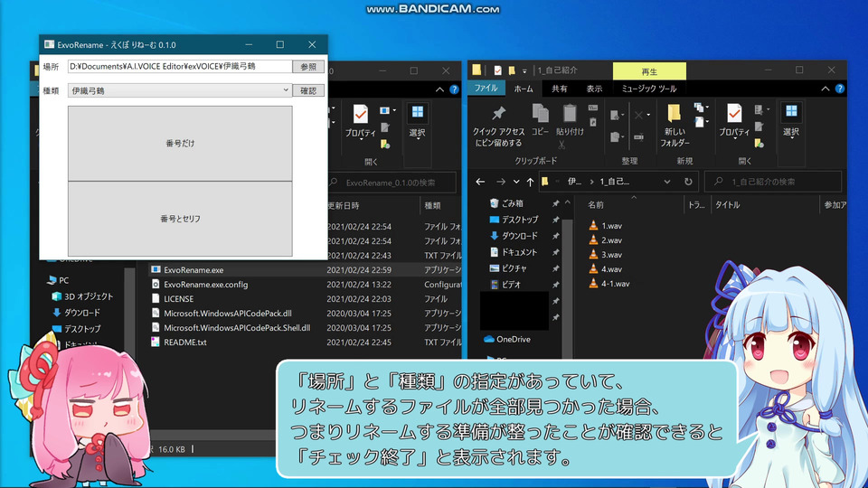
Task: Click the 1_自己紹介の検索 search box
Action: click(773, 182)
